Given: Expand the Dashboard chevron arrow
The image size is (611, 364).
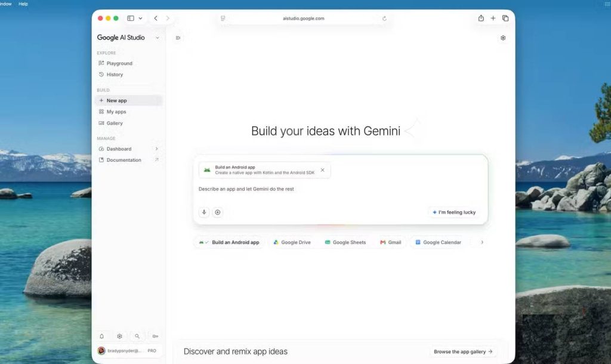Looking at the screenshot, I should 157,149.
